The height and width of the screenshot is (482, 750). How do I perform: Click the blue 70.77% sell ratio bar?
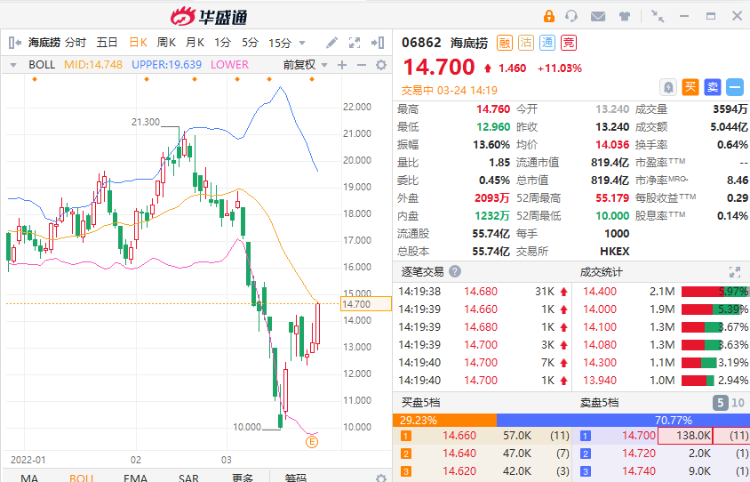tap(623, 420)
